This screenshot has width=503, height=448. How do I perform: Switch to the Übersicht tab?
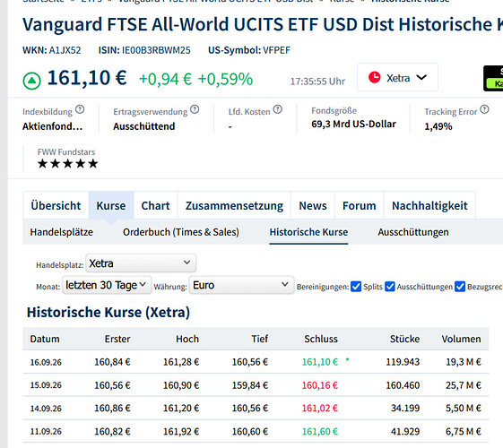click(x=56, y=205)
